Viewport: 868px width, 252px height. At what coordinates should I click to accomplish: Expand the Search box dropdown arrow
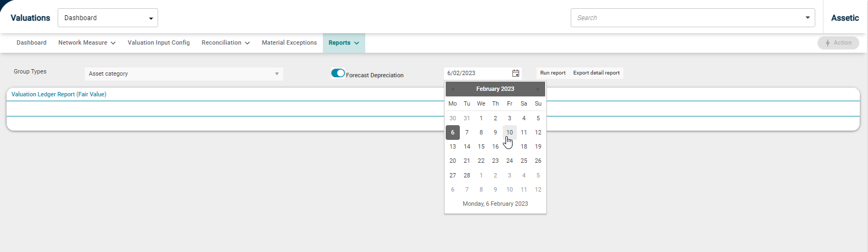coord(807,18)
